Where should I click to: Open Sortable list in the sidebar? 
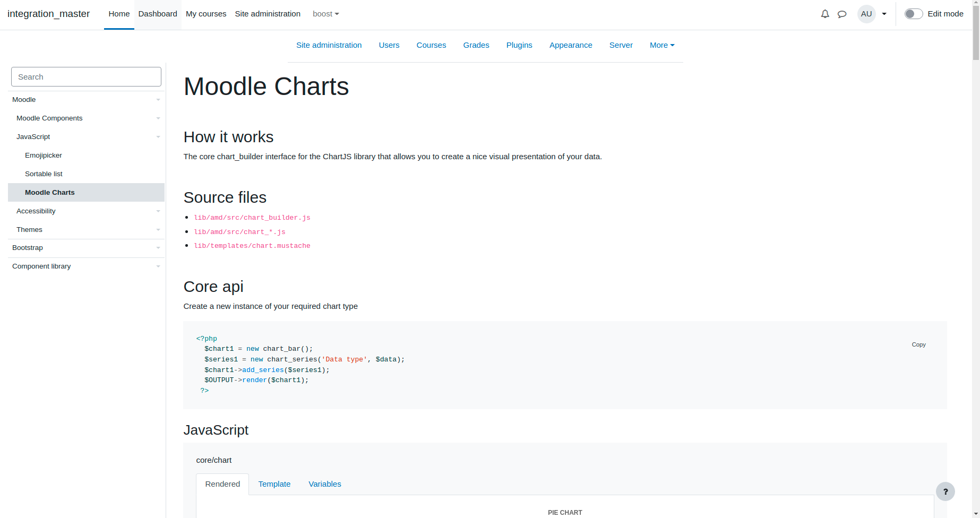[x=44, y=174]
